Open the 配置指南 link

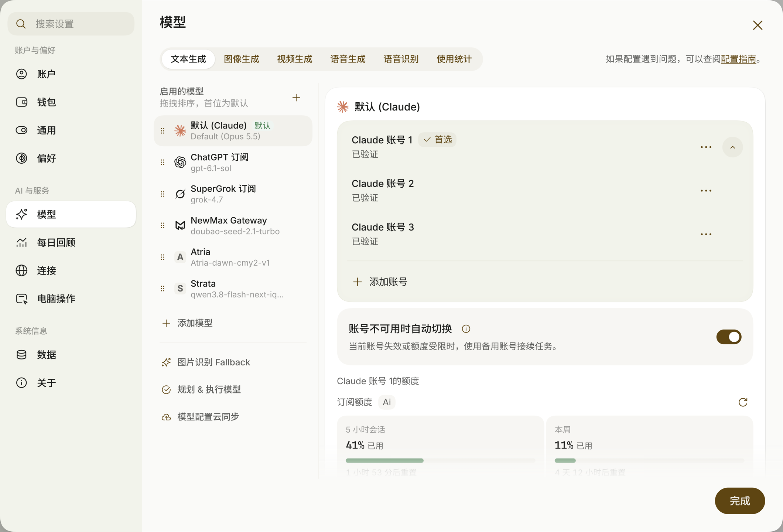[738, 59]
